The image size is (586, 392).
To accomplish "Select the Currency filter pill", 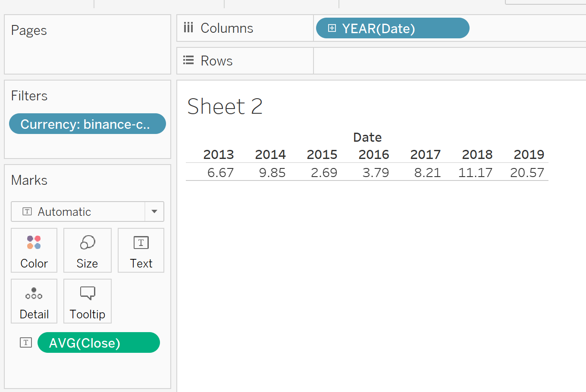I will 87,124.
